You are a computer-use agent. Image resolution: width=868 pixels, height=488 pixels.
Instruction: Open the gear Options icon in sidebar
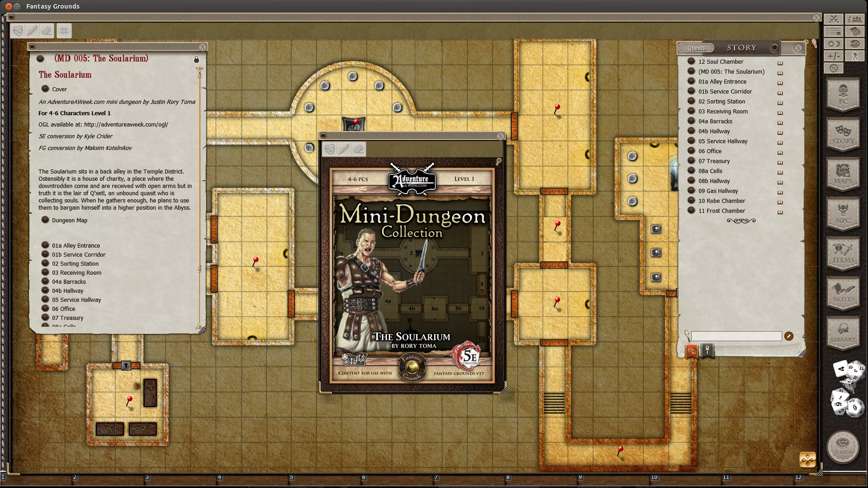[834, 68]
